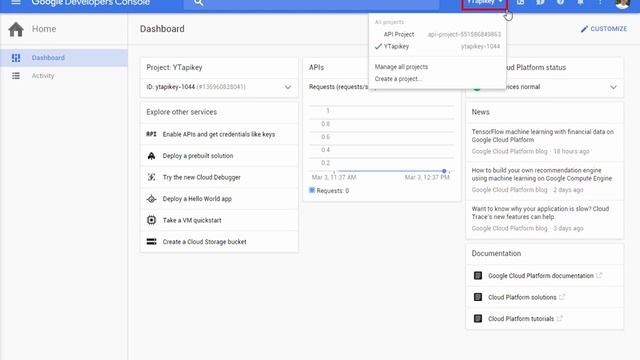Open the help question mark icon
Image resolution: width=640 pixels, height=360 pixels.
click(560, 2)
